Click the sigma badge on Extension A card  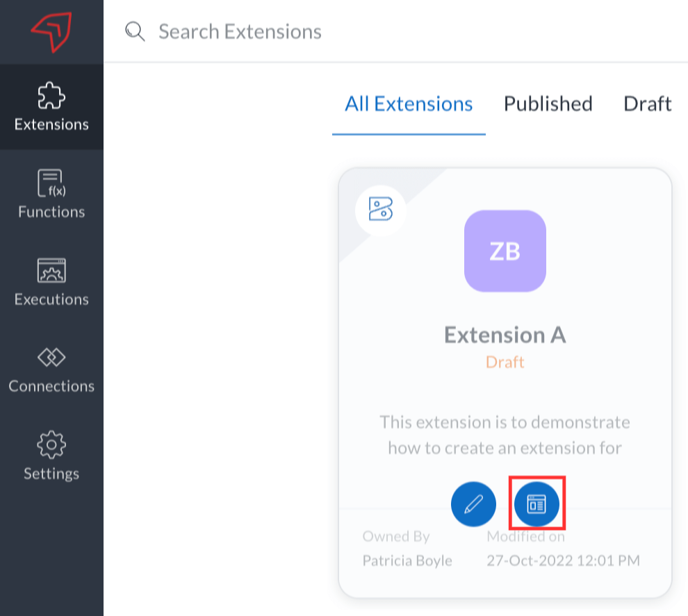(x=381, y=210)
